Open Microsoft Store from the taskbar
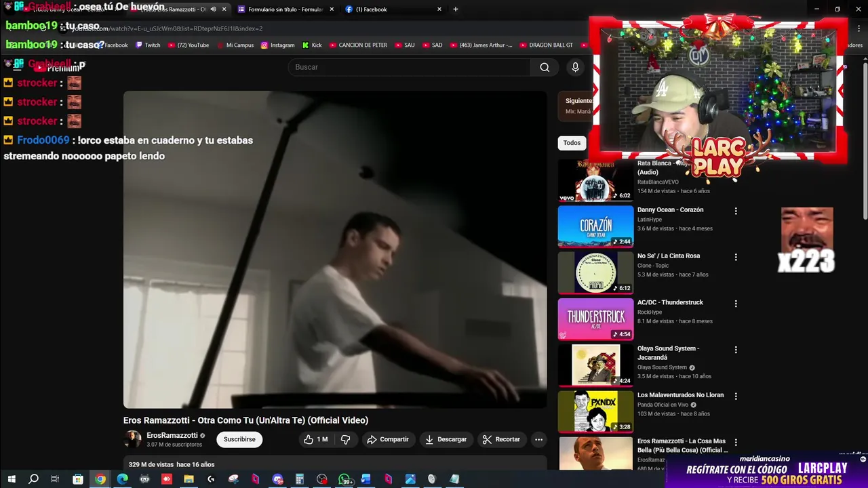This screenshot has height=488, width=868. point(78,479)
